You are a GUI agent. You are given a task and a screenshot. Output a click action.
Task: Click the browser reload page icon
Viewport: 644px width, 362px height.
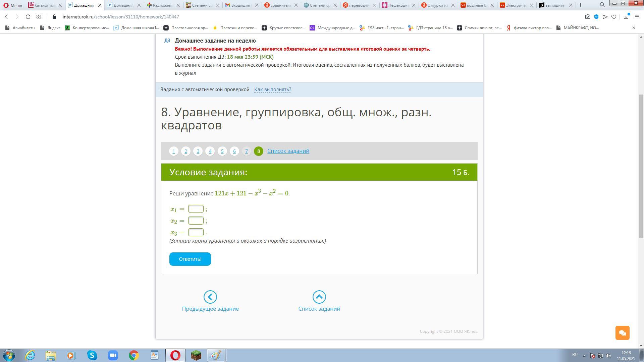(x=28, y=17)
